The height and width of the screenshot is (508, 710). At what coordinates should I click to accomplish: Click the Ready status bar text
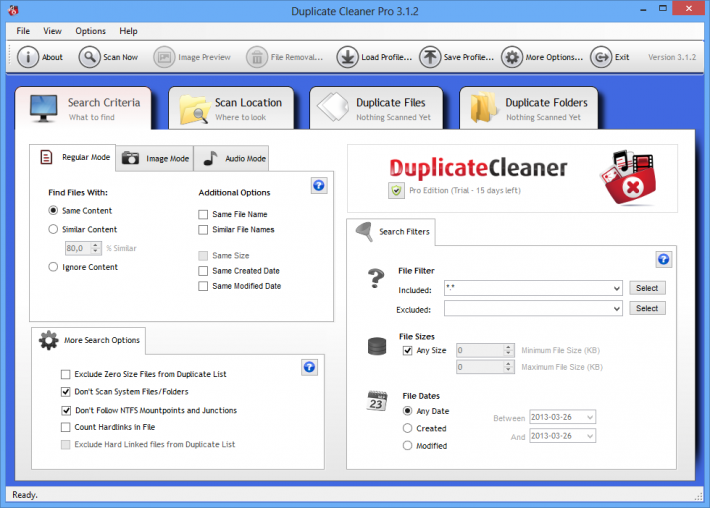point(25,495)
